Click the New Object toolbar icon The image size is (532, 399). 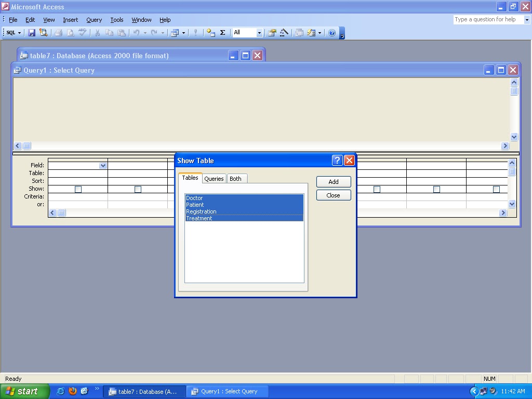[x=311, y=33]
